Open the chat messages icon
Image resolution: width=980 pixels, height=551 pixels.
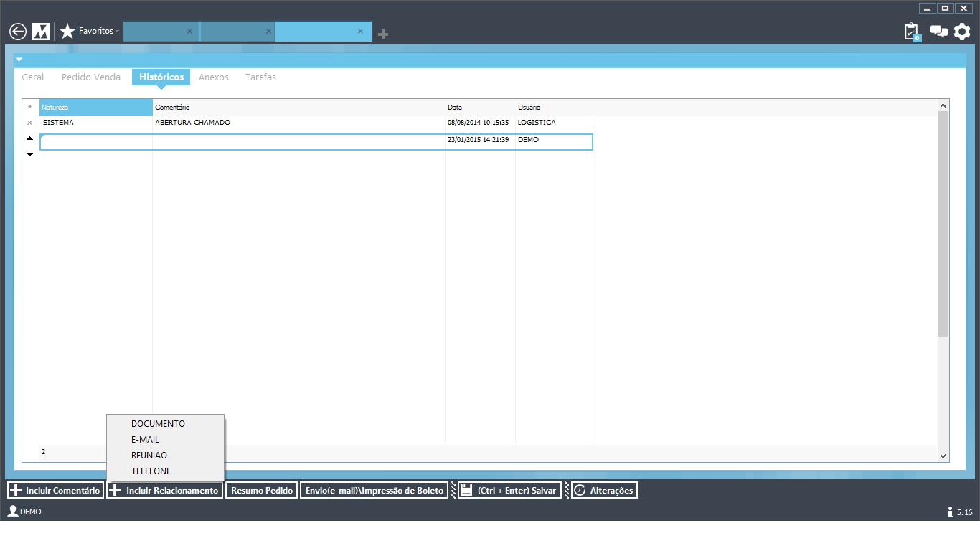point(938,32)
